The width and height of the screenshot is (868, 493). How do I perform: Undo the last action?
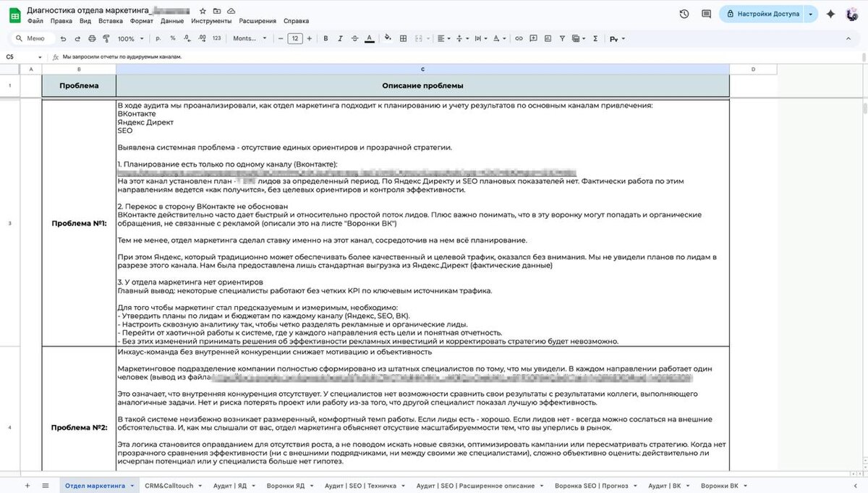[64, 38]
